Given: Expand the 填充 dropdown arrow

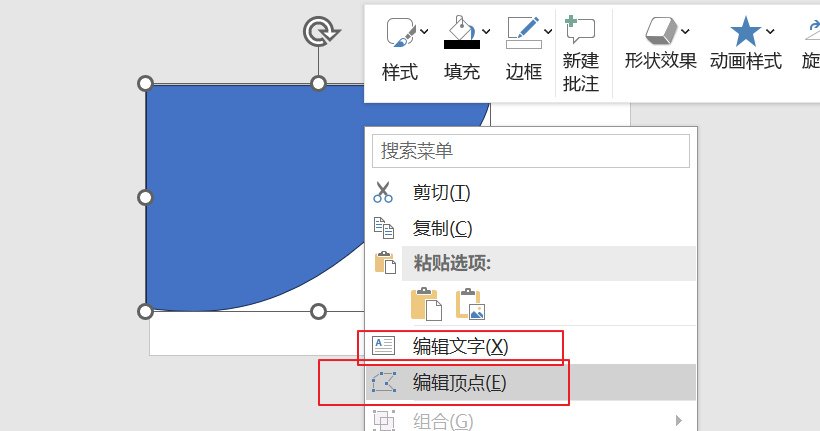Looking at the screenshot, I should point(486,32).
